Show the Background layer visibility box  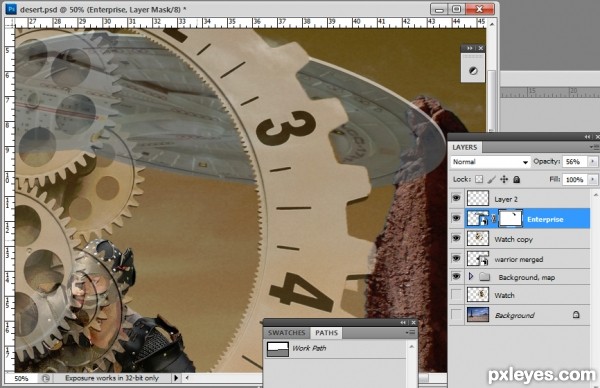tap(456, 315)
